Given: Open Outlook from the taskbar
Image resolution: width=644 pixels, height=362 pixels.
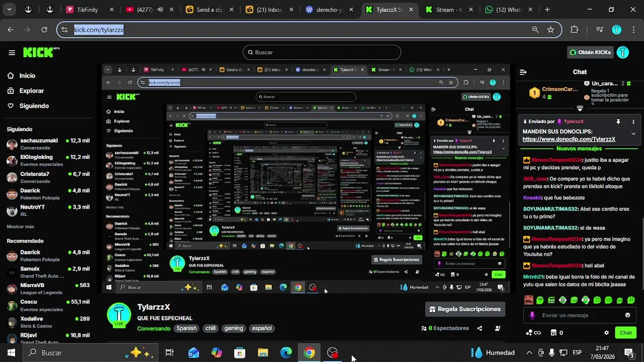Looking at the screenshot, I should click(194, 353).
